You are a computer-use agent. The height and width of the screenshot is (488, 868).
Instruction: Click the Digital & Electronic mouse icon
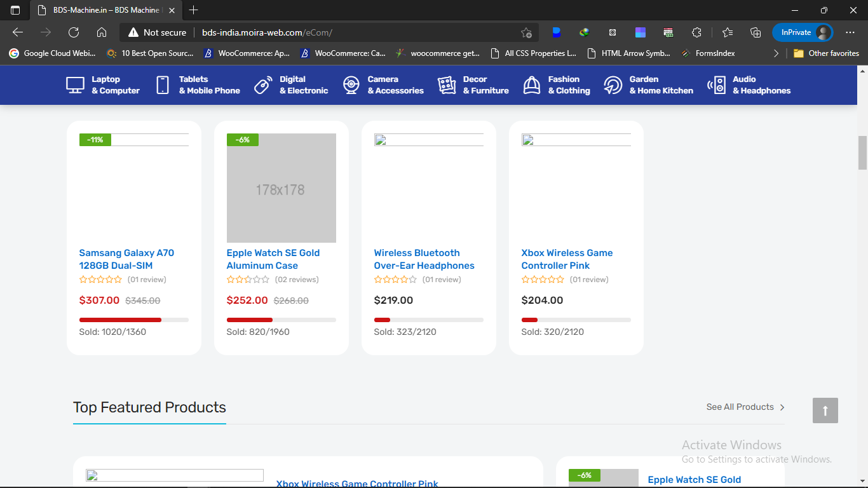263,85
